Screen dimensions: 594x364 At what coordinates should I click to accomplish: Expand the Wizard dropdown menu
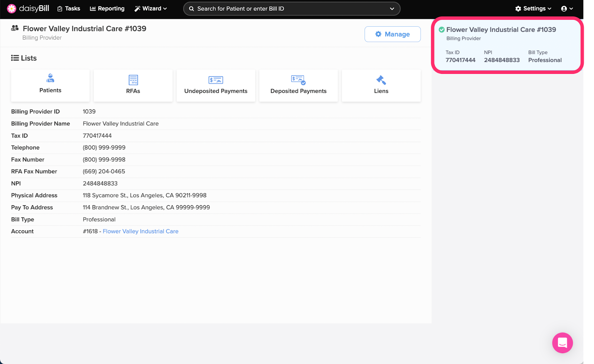[151, 9]
